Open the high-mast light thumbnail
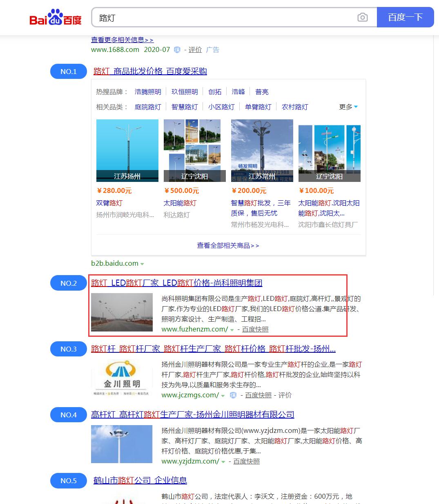This screenshot has width=439, height=504. pyautogui.click(x=122, y=444)
